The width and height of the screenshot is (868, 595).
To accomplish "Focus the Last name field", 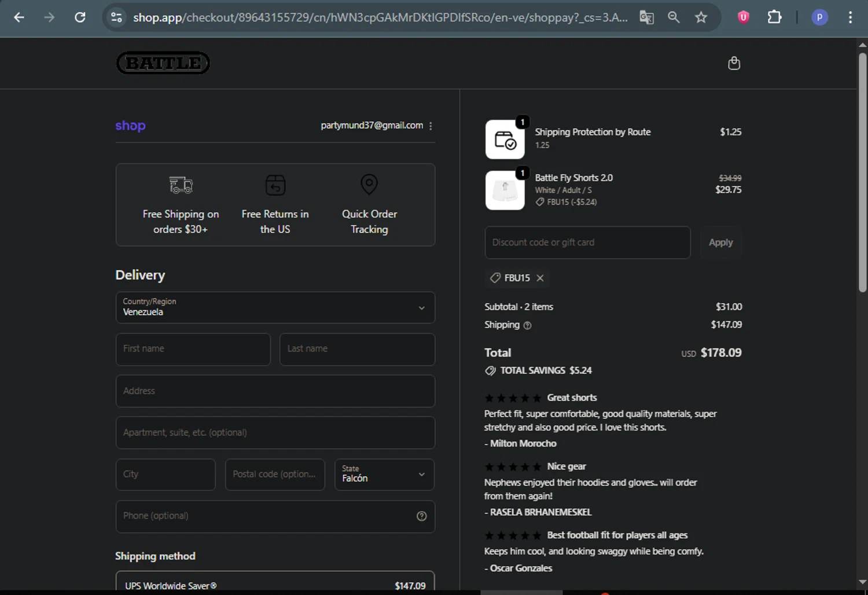I will pyautogui.click(x=357, y=349).
